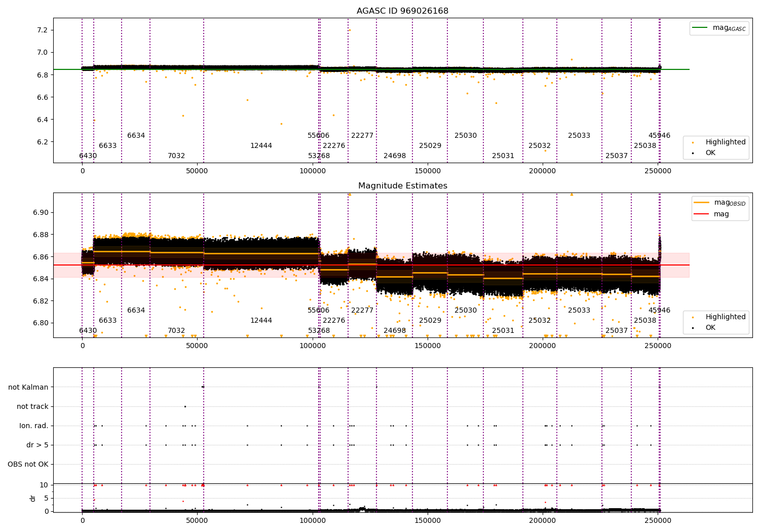Click the 100000 x-tick of Magnitude Estimates plot
Screen dimensions: 760x532
point(313,346)
